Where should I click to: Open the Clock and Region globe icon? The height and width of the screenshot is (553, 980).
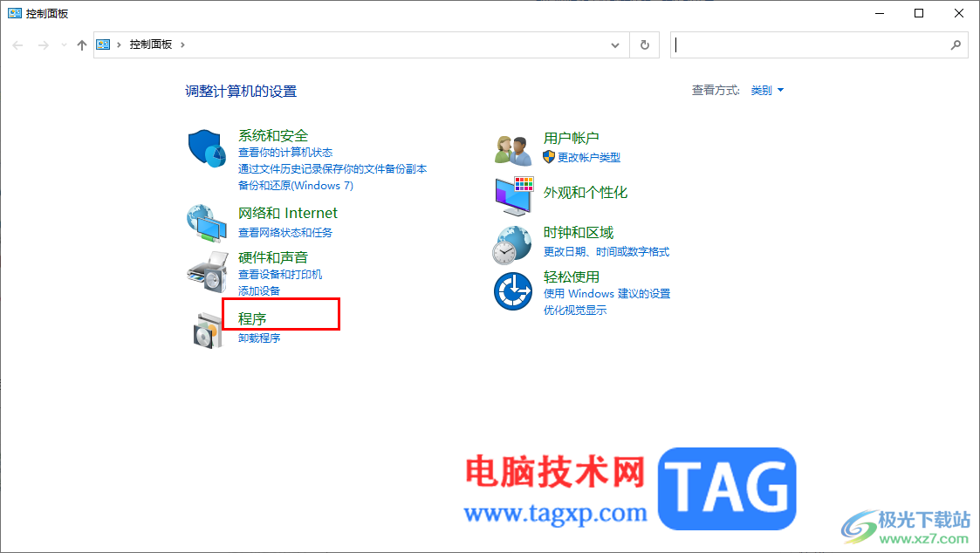pos(512,245)
